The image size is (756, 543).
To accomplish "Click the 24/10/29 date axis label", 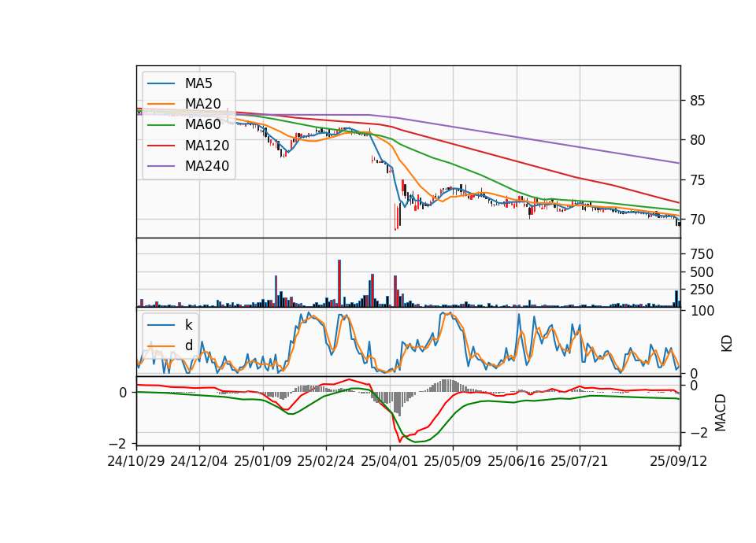I will pos(136,461).
